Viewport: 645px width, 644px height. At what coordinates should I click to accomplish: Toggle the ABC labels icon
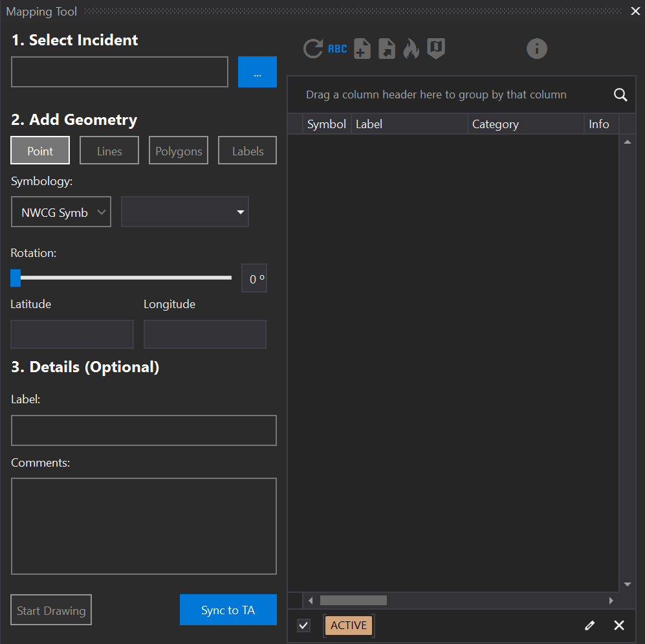[x=337, y=49]
